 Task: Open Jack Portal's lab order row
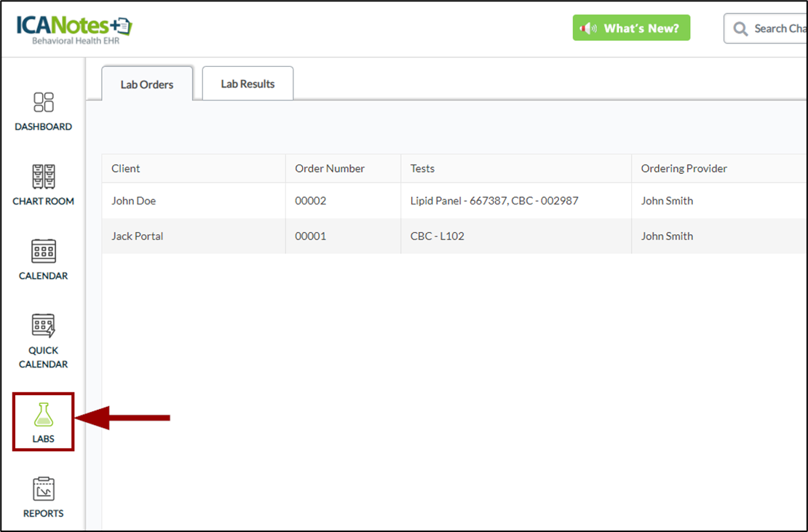pyautogui.click(x=138, y=236)
